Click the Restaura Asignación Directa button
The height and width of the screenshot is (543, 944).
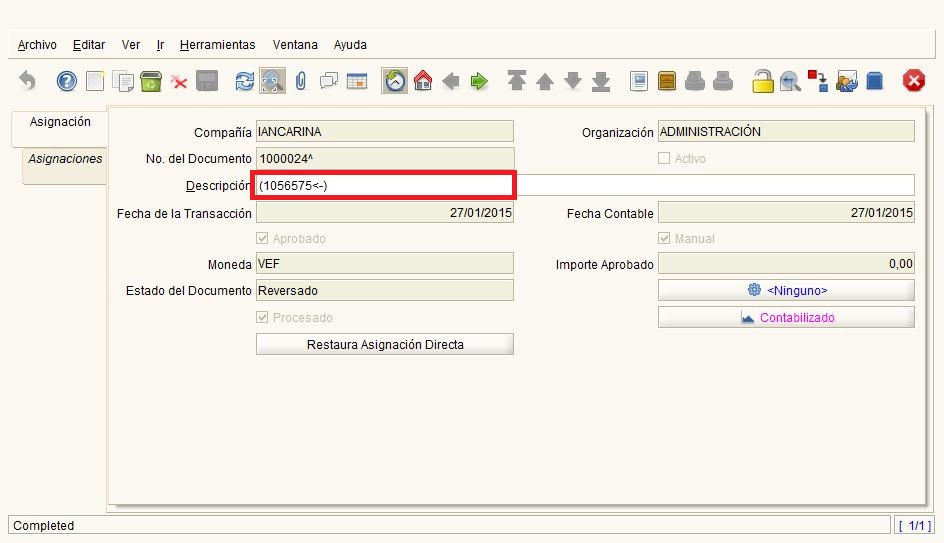(x=385, y=344)
